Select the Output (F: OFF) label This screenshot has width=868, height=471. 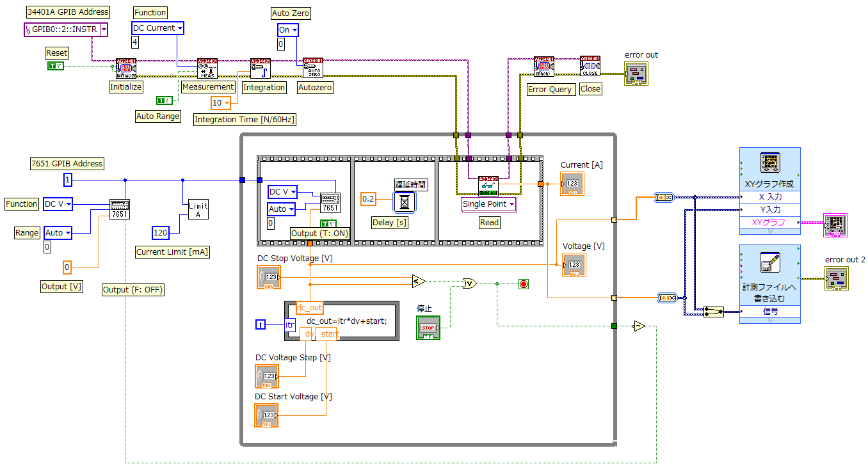coord(134,290)
